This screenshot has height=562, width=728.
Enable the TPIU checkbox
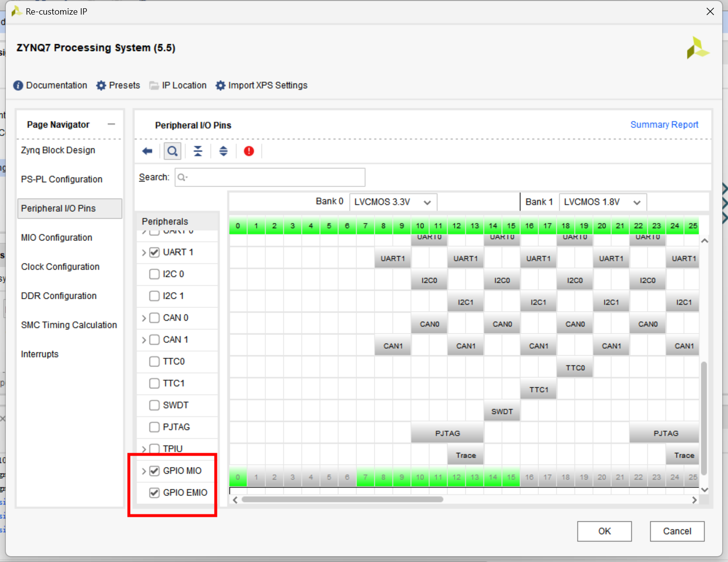154,449
